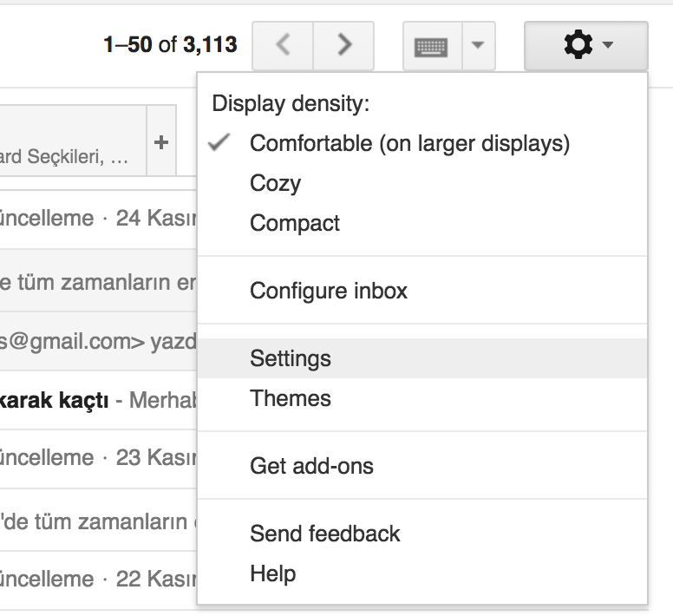Screen dimensions: 673x616
Task: Select Comfortable display density option
Action: click(x=409, y=143)
